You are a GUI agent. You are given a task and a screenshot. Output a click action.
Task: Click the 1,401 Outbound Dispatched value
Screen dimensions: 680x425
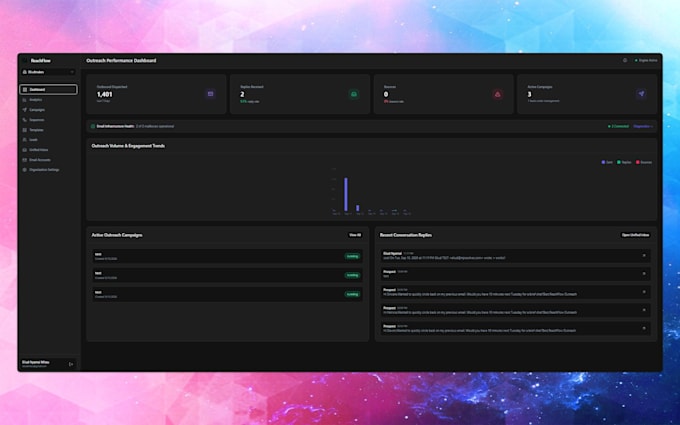pyautogui.click(x=105, y=94)
